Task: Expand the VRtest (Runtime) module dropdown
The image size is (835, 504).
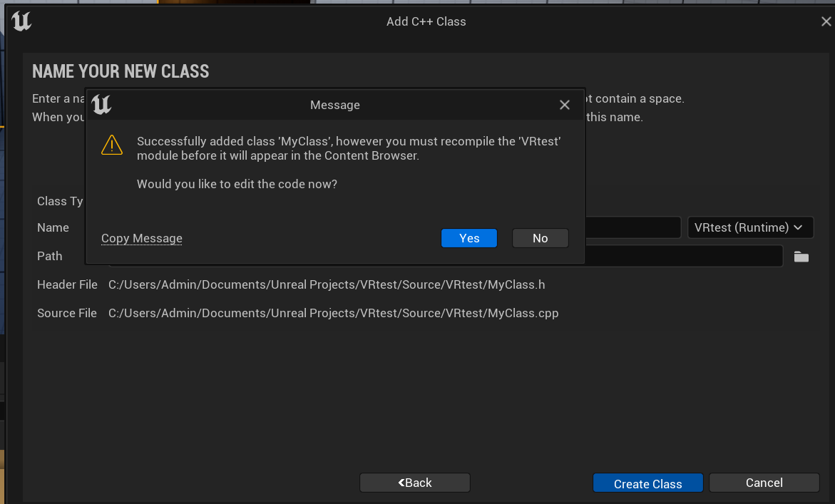Action: [750, 228]
